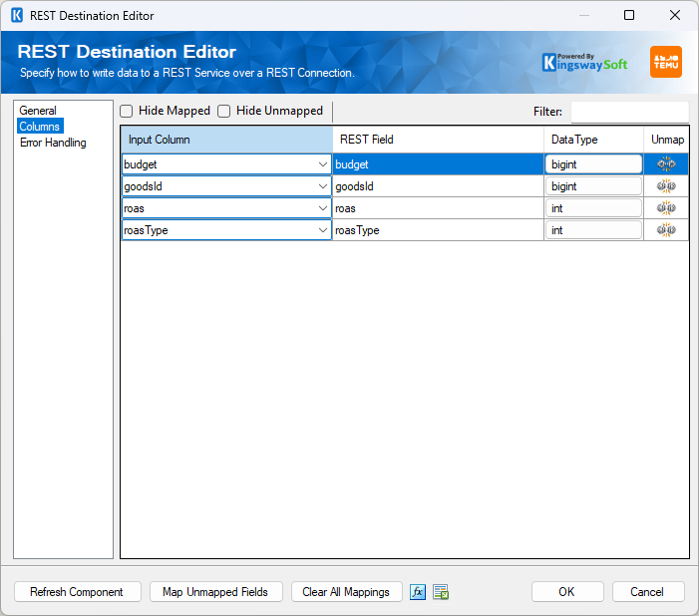This screenshot has width=699, height=616.
Task: Click the KingswaySoft logo in the banner
Action: (584, 63)
